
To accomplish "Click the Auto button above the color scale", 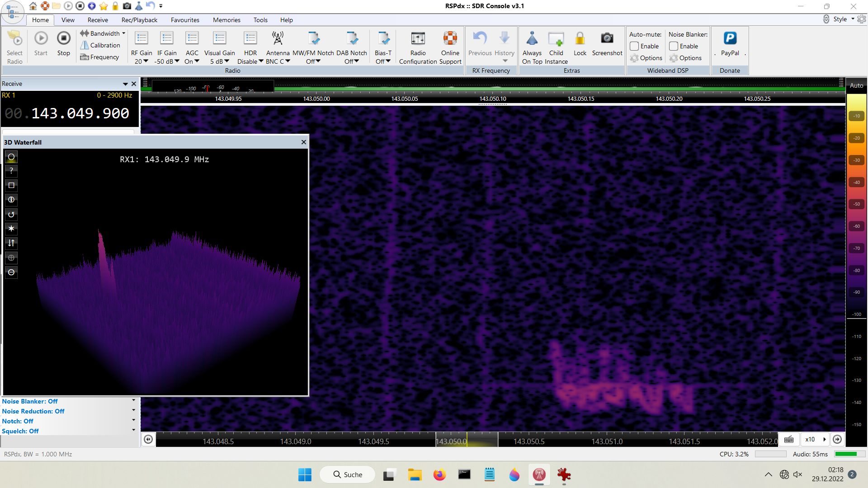I will click(856, 85).
